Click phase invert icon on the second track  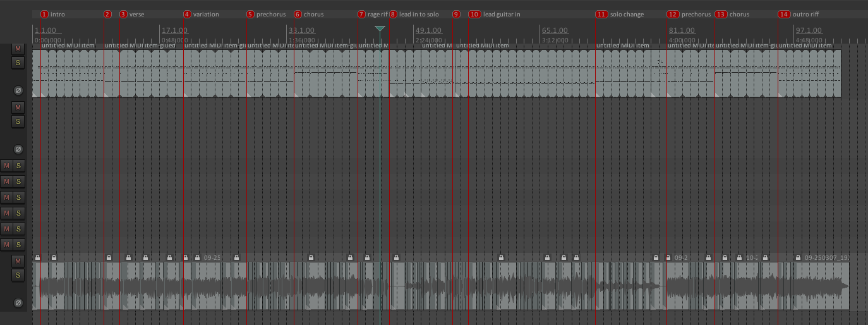(18, 149)
